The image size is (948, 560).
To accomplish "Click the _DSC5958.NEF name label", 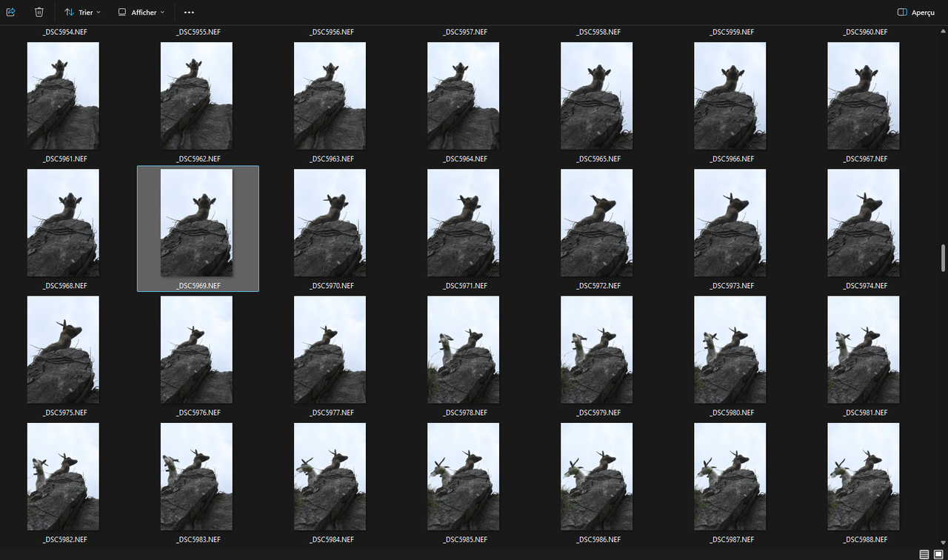I will click(598, 32).
